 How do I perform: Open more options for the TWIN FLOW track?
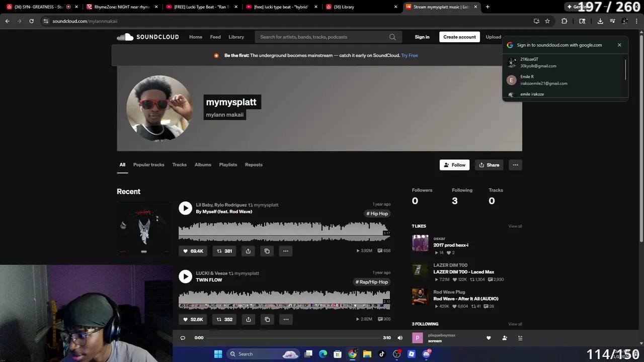click(x=286, y=319)
